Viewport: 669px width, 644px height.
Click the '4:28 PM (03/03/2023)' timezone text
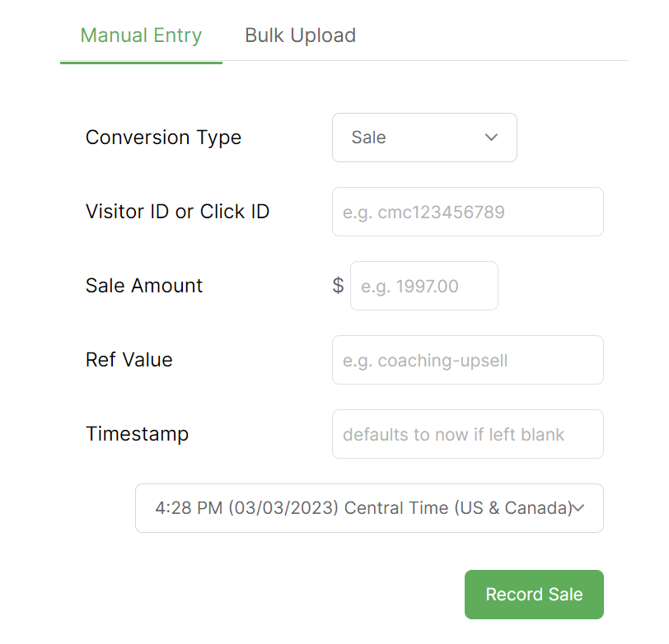coord(246,508)
